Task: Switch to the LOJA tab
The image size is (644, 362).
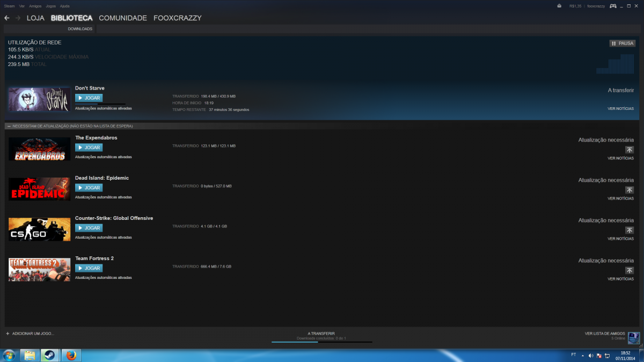Action: pyautogui.click(x=35, y=18)
